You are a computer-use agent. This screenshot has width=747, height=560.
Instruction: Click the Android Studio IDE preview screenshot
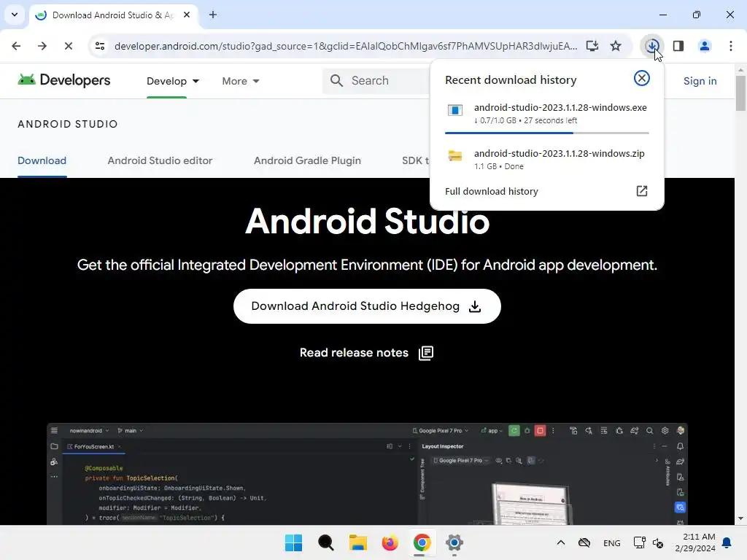click(x=367, y=474)
